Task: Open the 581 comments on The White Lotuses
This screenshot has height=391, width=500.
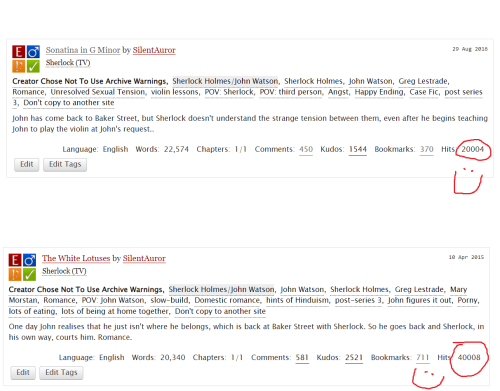Action: tap(302, 358)
